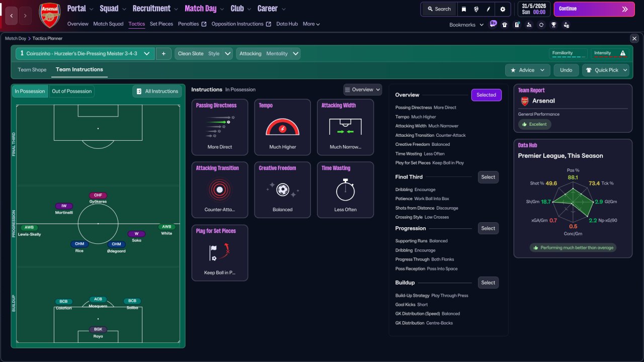Image resolution: width=644 pixels, height=362 pixels.
Task: Open the trophy bookmark icon
Action: [x=553, y=25]
